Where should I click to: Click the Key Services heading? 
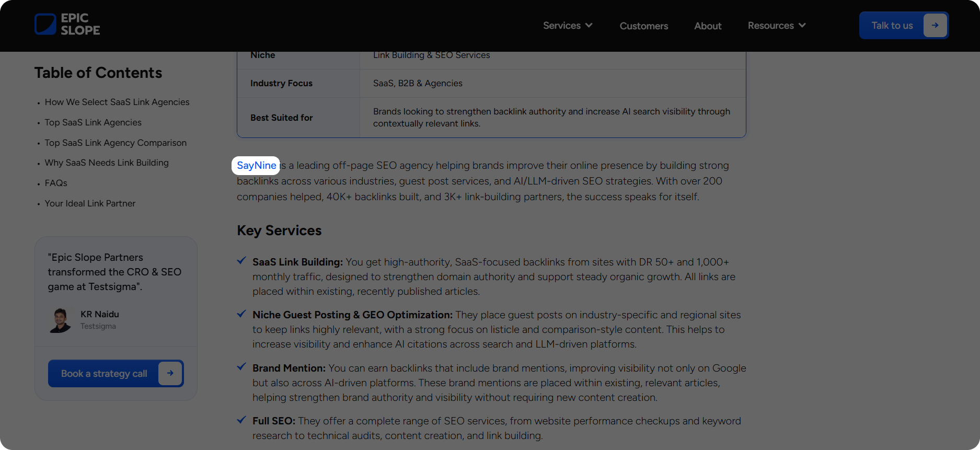[x=279, y=230]
